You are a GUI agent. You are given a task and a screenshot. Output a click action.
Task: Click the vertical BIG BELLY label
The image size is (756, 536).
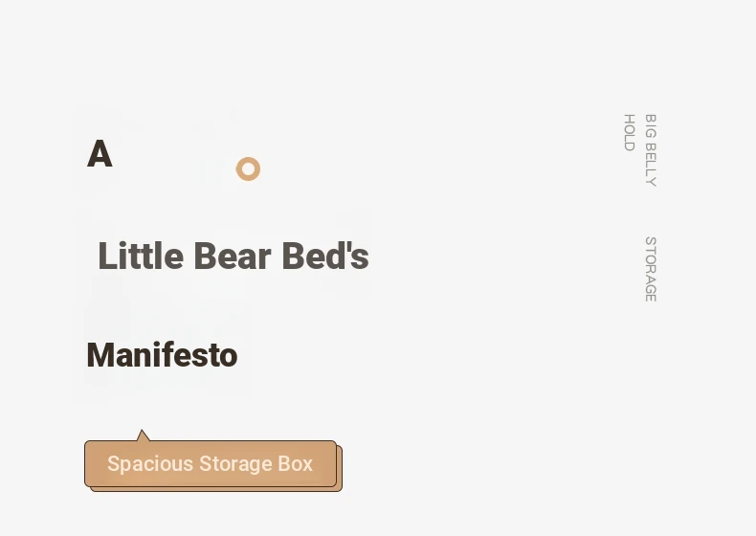(x=650, y=150)
